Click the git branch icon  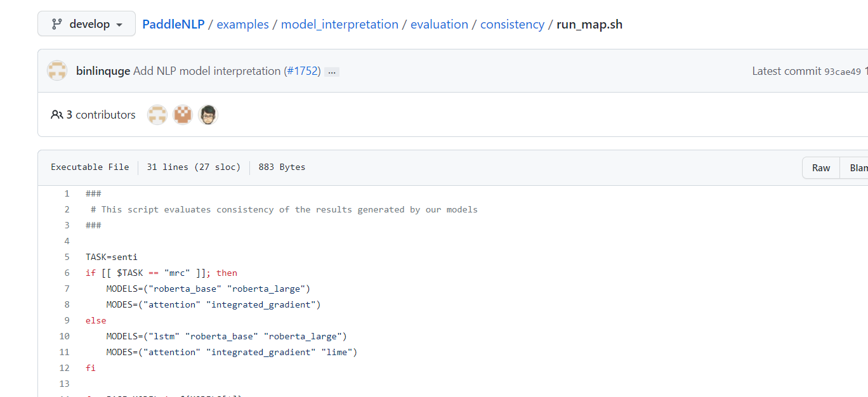[57, 24]
